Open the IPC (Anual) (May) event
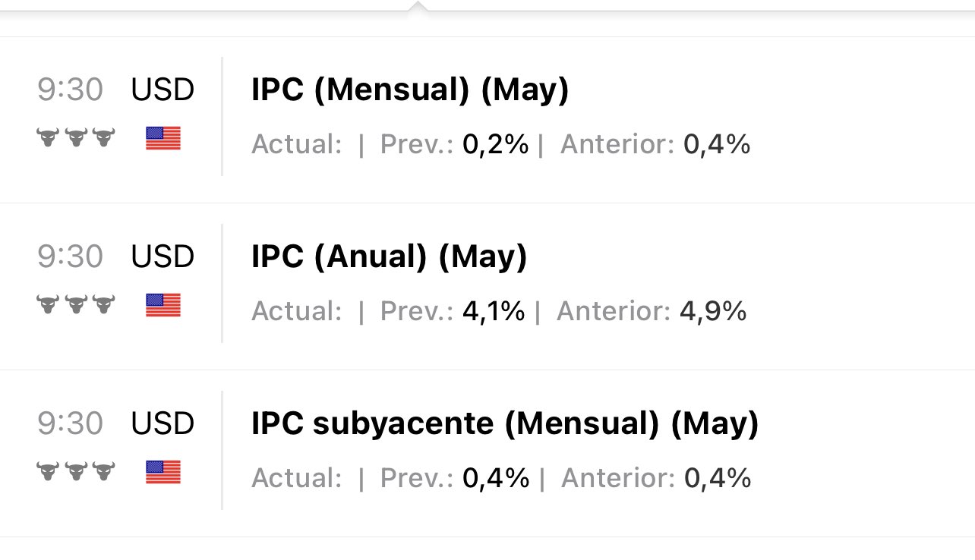This screenshot has height=560, width=975. tap(389, 257)
